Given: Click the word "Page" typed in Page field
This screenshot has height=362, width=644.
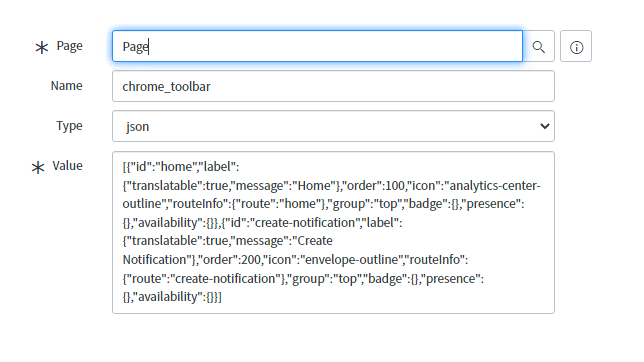Looking at the screenshot, I should pos(136,47).
